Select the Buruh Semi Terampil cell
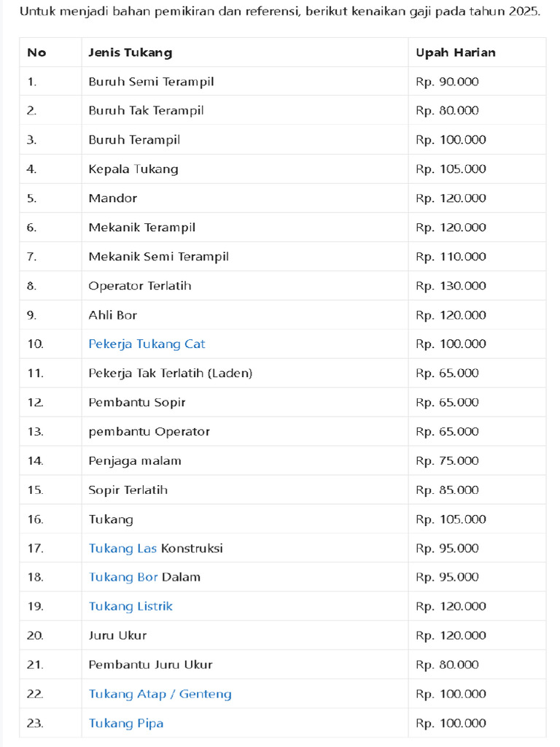560x747 pixels. 151,82
